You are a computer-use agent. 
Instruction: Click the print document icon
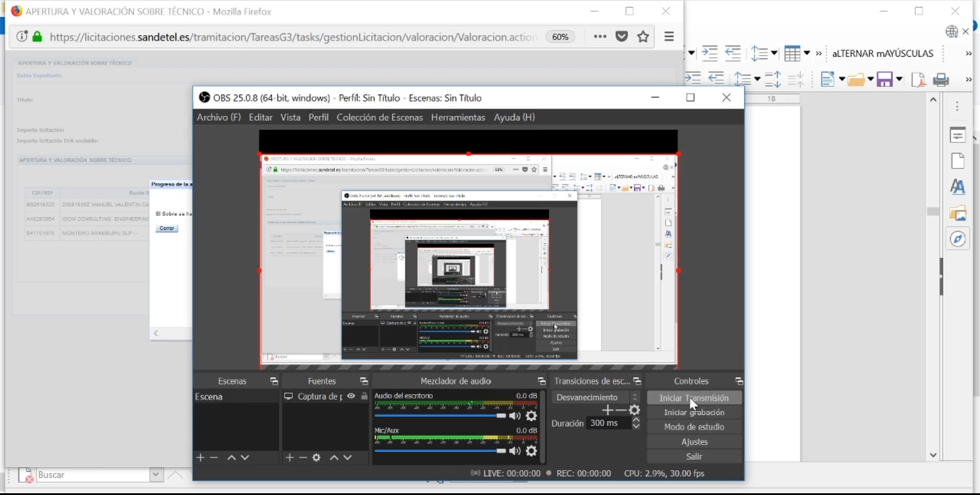pyautogui.click(x=941, y=79)
